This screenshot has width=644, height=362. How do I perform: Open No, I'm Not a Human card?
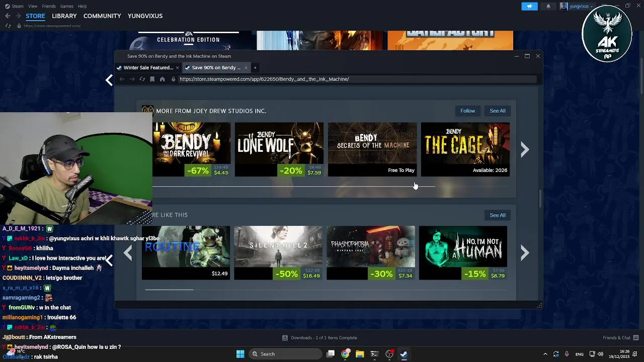(x=463, y=253)
